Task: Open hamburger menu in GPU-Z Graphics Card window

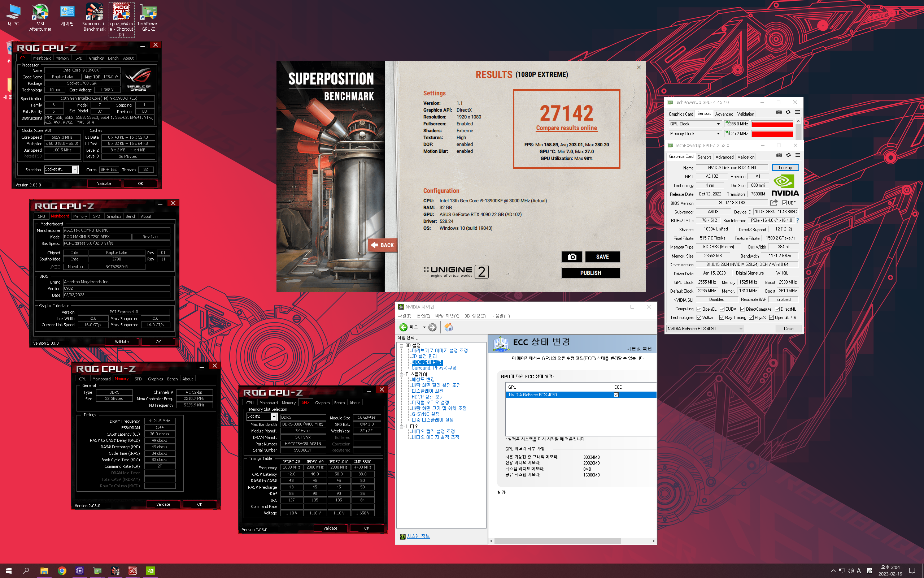Action: point(798,155)
